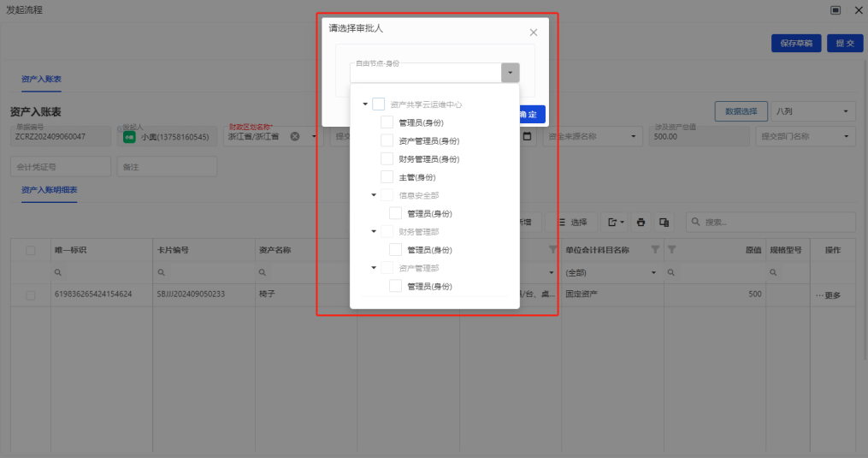Click the calendar icon in the date field
The height and width of the screenshot is (458, 868).
pos(528,136)
